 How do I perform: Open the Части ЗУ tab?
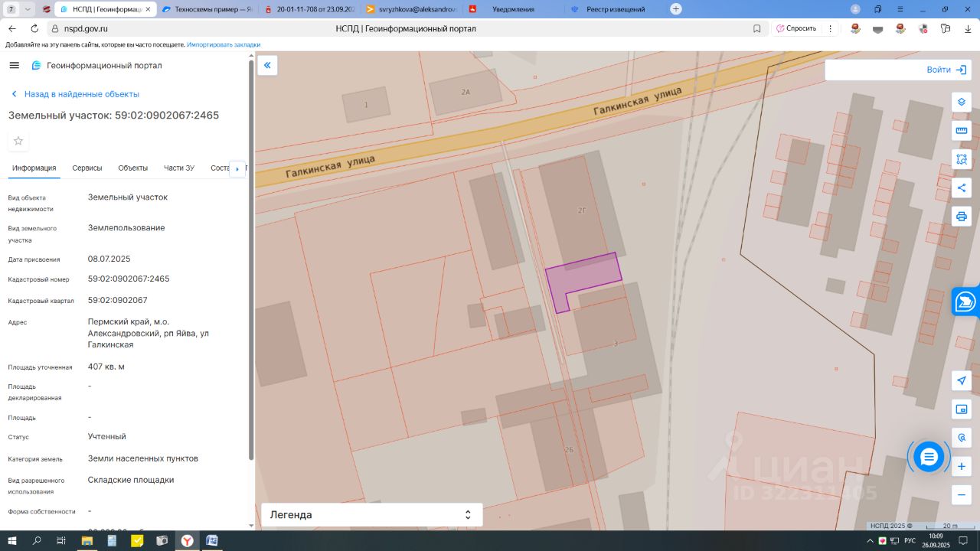coord(179,168)
